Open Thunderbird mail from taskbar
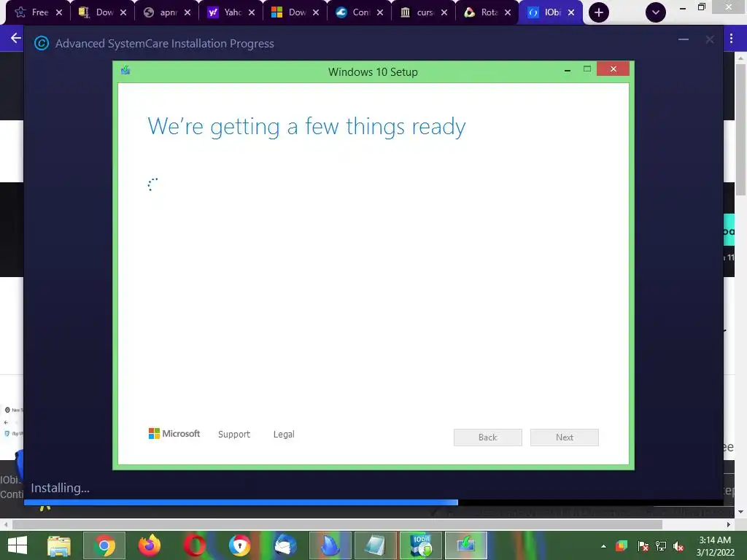 [x=285, y=545]
